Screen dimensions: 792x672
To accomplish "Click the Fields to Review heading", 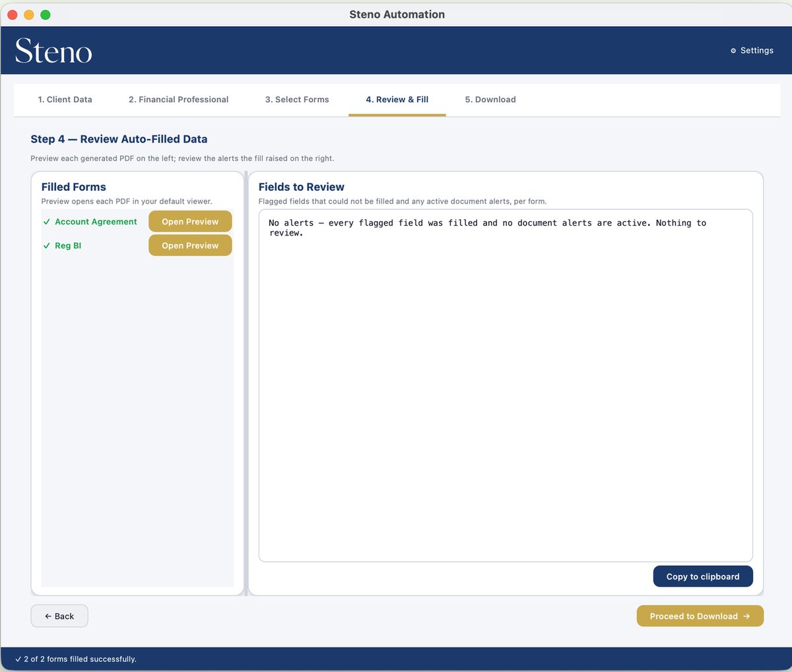I will [x=302, y=187].
